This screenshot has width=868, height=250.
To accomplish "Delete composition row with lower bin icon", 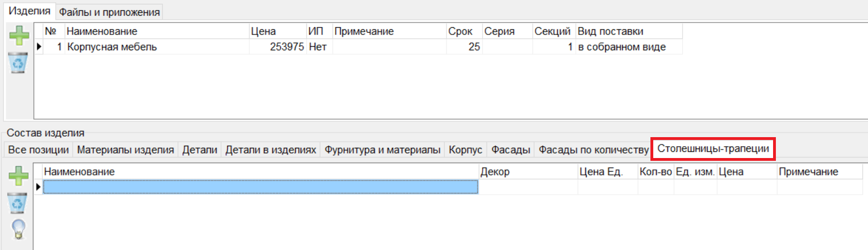I will (18, 203).
